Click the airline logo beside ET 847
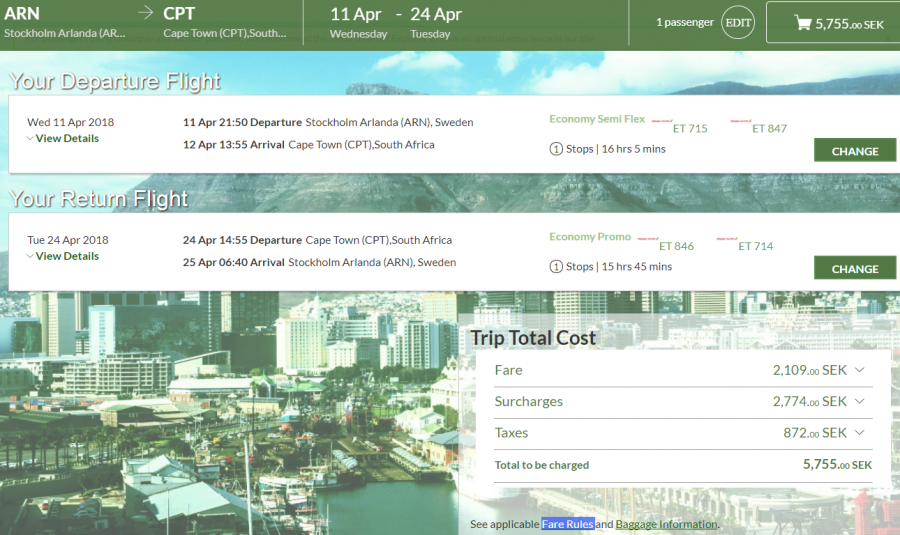The height and width of the screenshot is (535, 900). (741, 122)
